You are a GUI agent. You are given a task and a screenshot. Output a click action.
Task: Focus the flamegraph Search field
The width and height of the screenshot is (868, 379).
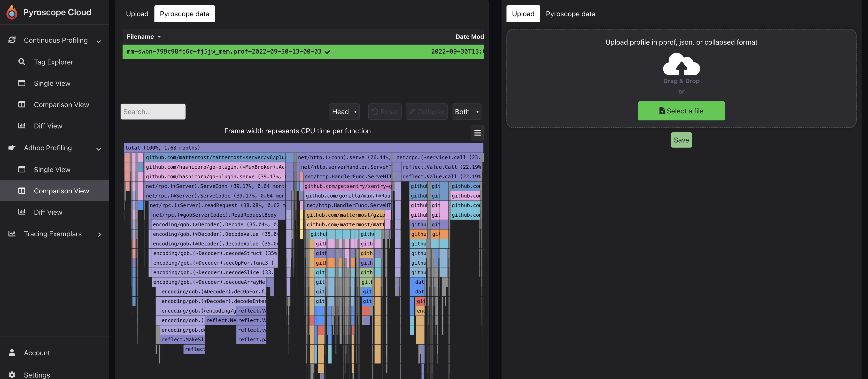(x=153, y=112)
